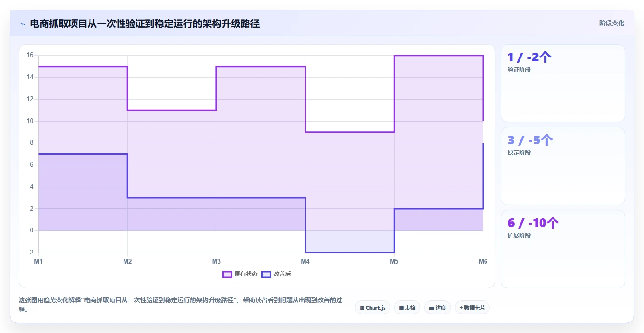Click the M3 axis label
Viewport: 644px width, 333px height.
[216, 261]
